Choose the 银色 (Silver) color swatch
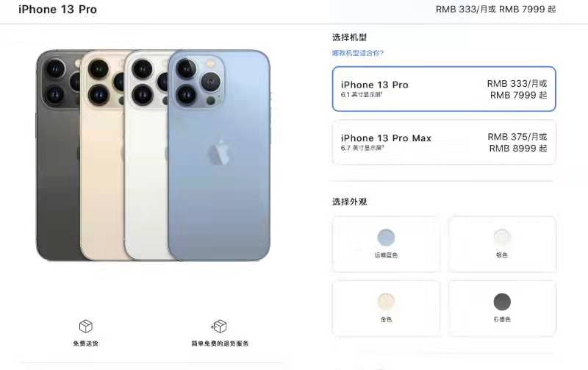The height and width of the screenshot is (370, 588). (502, 244)
